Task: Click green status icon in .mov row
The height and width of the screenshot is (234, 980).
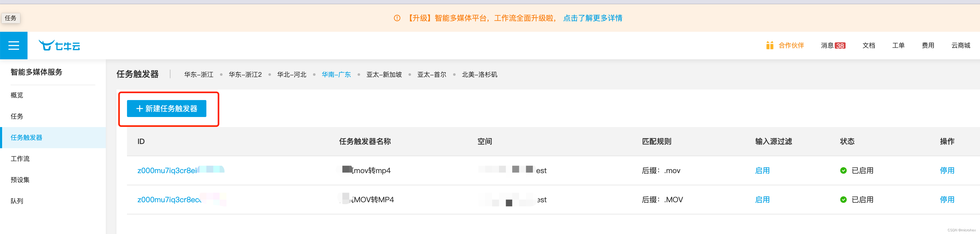Action: click(843, 170)
